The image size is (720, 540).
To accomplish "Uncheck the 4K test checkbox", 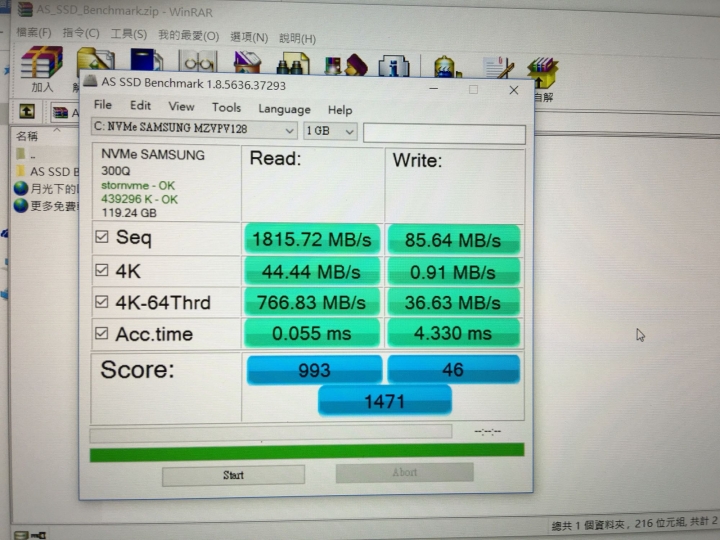I will tap(101, 270).
